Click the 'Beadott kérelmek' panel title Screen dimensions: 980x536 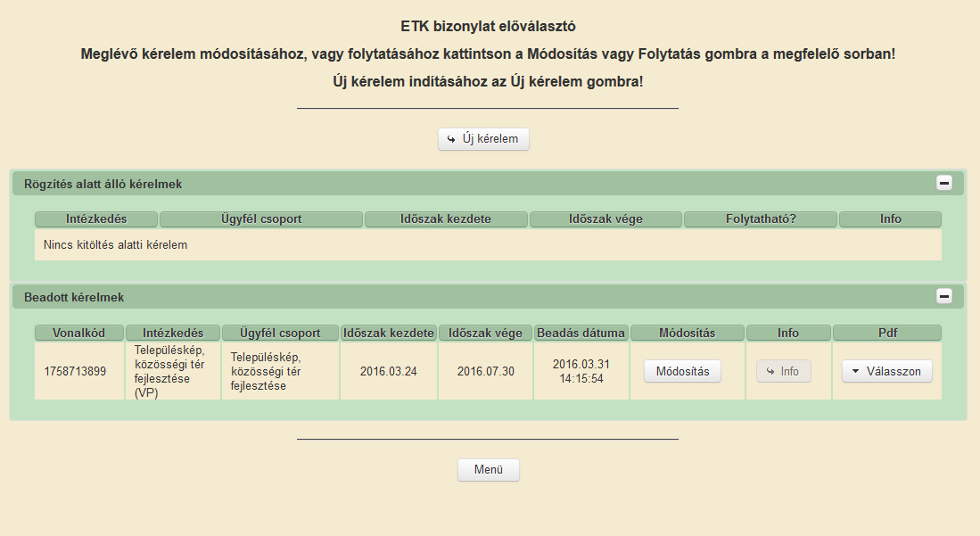pyautogui.click(x=74, y=298)
